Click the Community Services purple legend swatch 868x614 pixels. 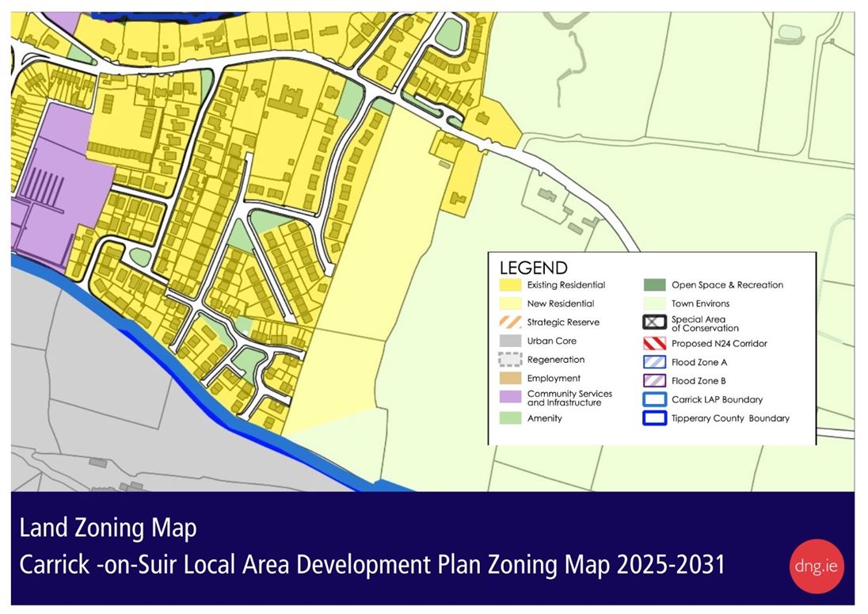click(510, 397)
